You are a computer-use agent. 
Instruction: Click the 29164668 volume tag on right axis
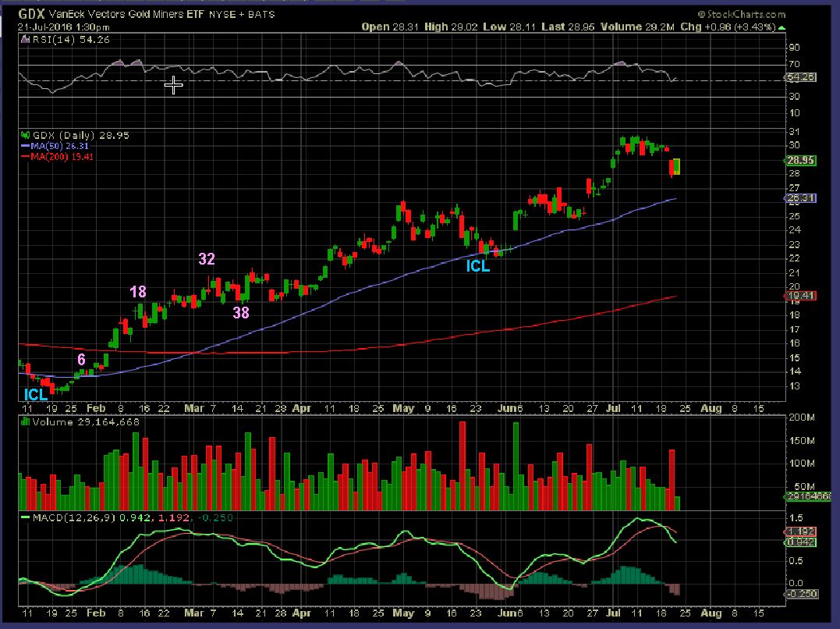click(809, 496)
